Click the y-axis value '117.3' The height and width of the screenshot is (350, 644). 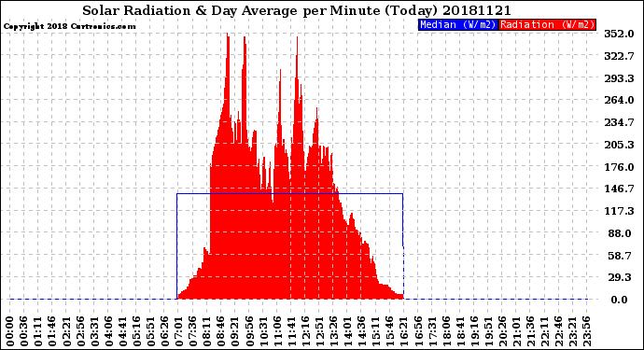[619, 211]
